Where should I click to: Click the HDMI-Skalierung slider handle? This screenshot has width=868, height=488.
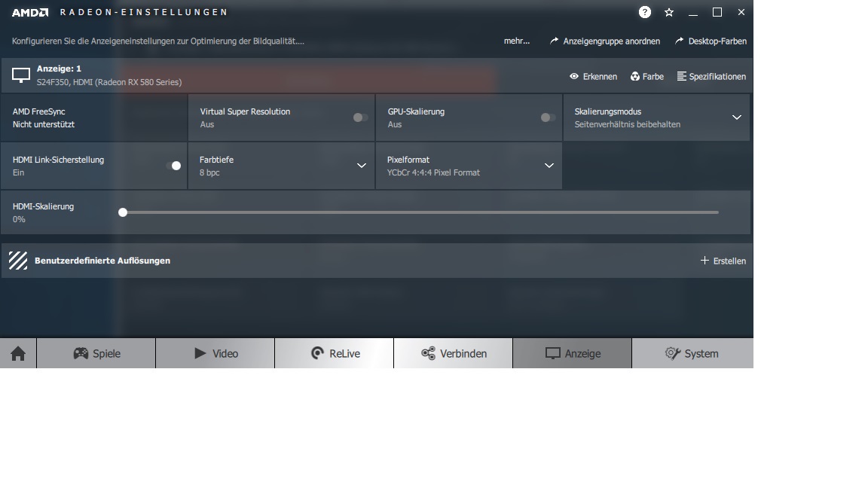coord(123,212)
